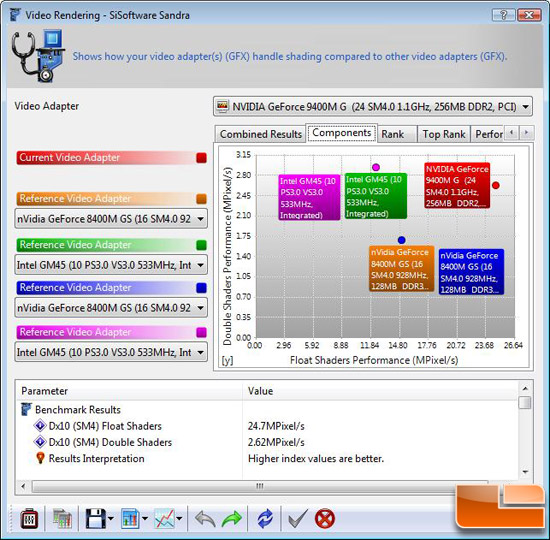Select the Benchmark Results row
Image resolution: width=550 pixels, height=540 pixels.
[267, 409]
